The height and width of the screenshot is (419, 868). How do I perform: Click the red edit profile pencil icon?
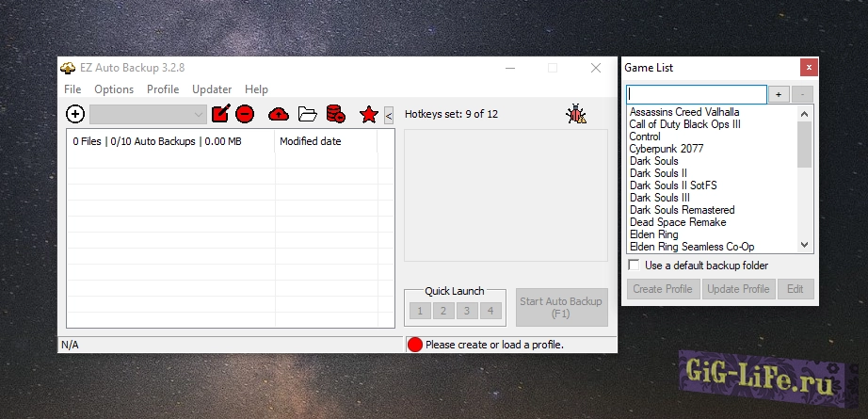click(220, 115)
